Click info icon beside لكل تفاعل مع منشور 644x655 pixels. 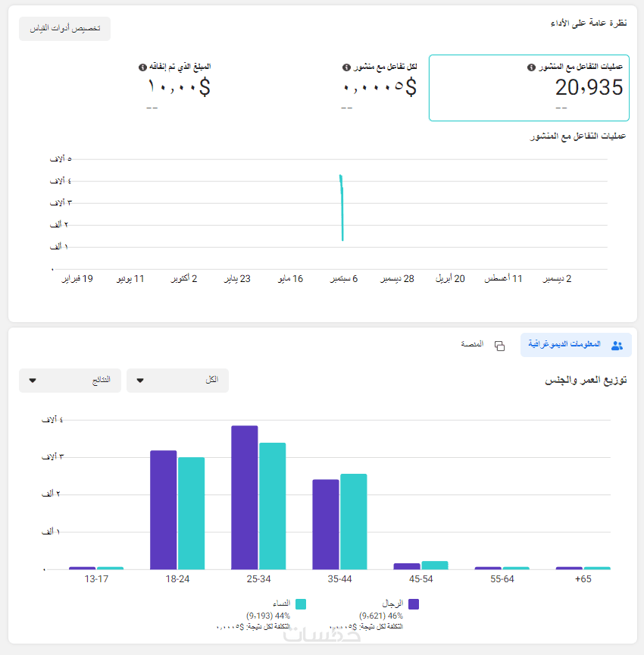346,67
